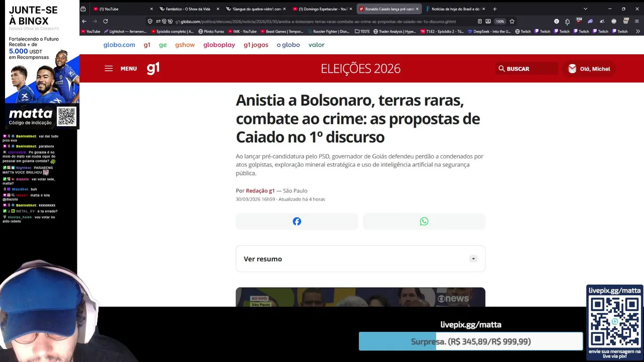
Task: Close the Ronaldo Caiado tab
Action: [x=417, y=9]
